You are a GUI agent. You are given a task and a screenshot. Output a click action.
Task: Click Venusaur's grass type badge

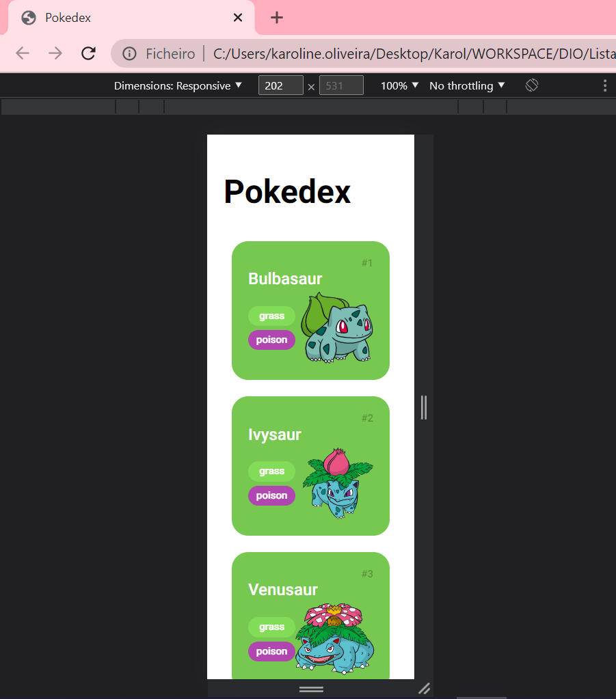[271, 627]
